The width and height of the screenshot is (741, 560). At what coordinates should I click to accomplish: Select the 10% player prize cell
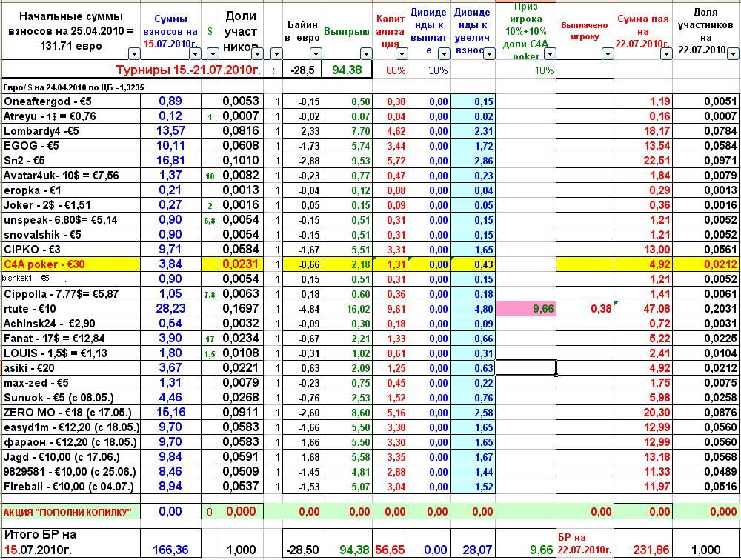(525, 70)
